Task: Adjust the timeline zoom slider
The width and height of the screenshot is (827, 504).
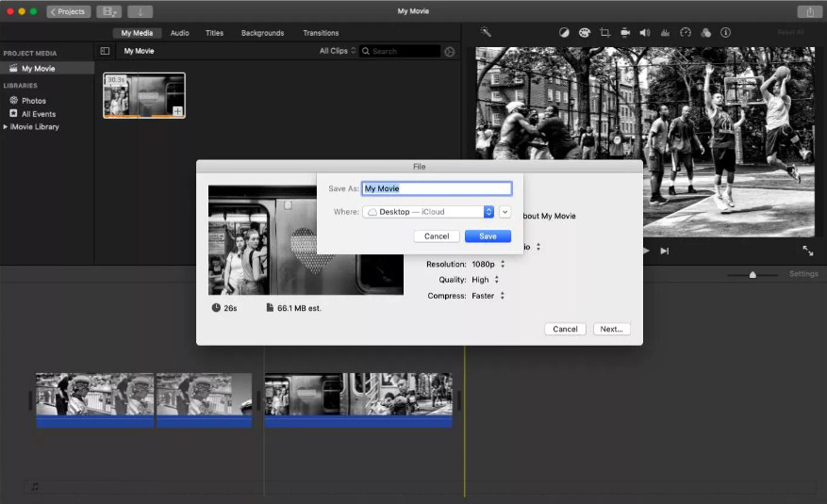Action: [x=753, y=274]
